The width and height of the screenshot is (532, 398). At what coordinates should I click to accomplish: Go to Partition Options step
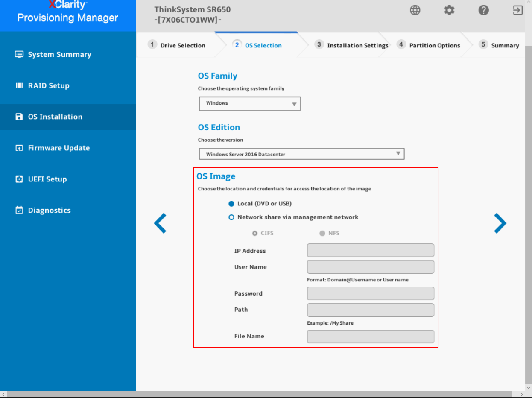(428, 45)
